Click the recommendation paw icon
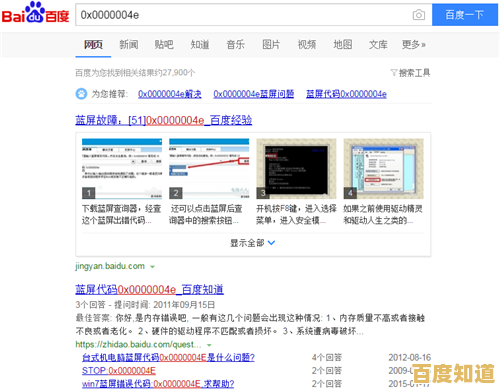The image size is (500, 392). coord(81,94)
